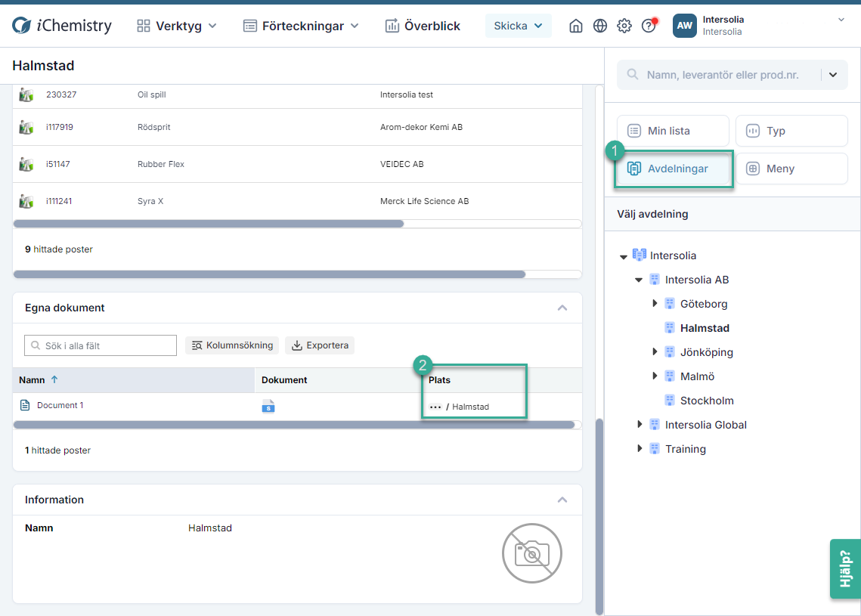
Task: Select the Typ tab
Action: [791, 131]
